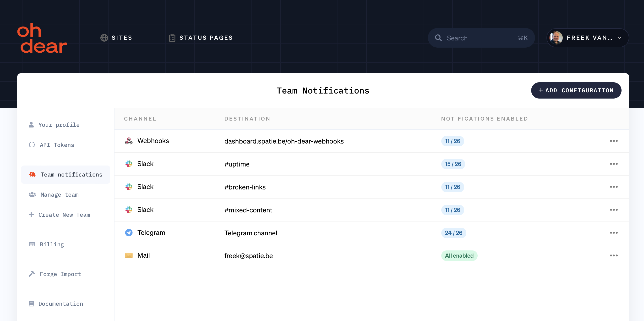Click the hammer icon for Forge Import
644x321 pixels.
[32, 274]
